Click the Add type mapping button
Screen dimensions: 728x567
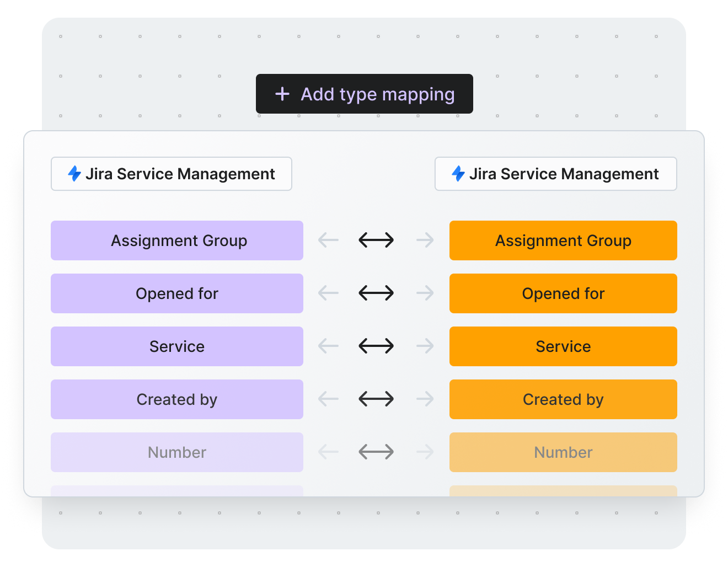[x=364, y=94]
